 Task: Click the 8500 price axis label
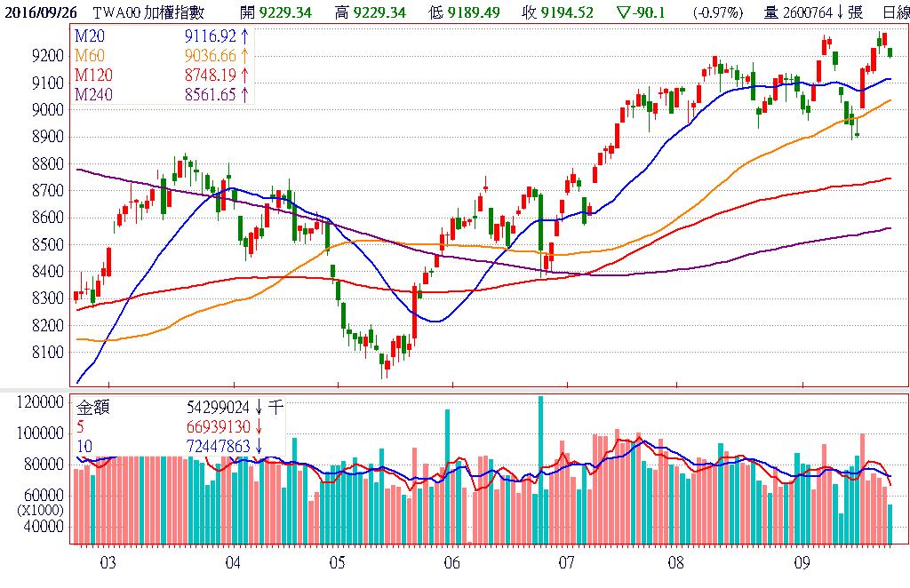[48, 245]
